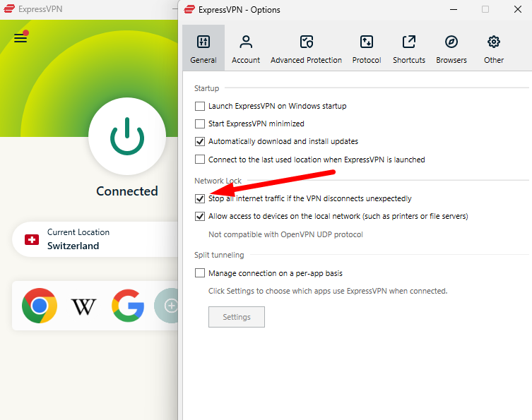Switch to the Account tab label
The image size is (532, 420).
click(246, 60)
